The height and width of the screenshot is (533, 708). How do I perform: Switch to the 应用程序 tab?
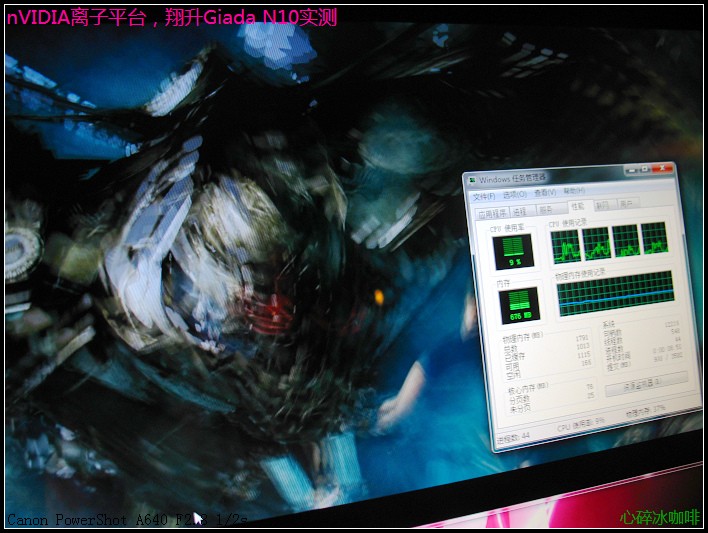492,213
